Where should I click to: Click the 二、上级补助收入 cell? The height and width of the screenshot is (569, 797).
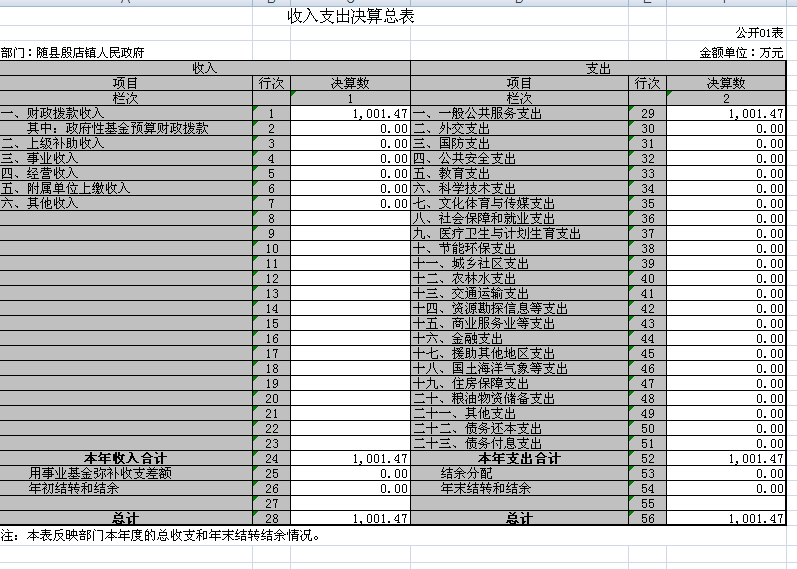(126, 143)
